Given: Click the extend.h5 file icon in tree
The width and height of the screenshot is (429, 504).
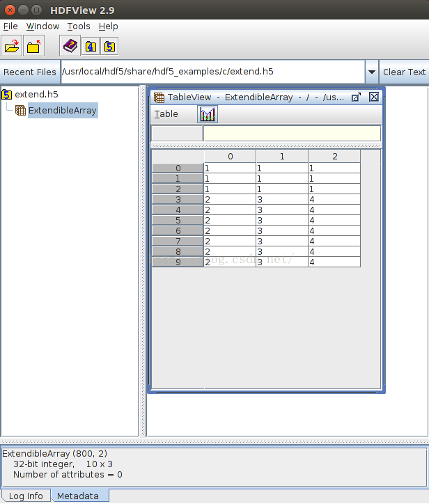Looking at the screenshot, I should 7,95.
